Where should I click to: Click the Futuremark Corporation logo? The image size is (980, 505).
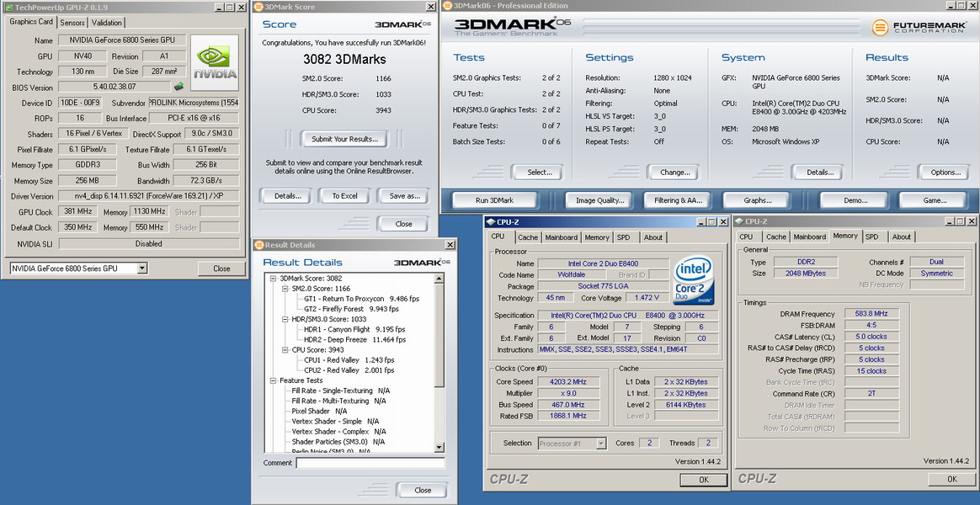(x=919, y=28)
